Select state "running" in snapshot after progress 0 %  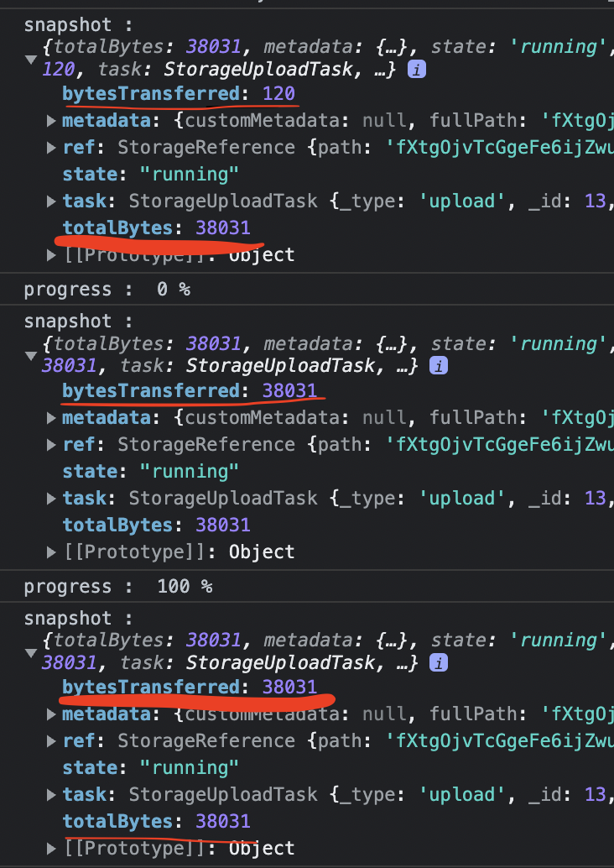[x=150, y=471]
